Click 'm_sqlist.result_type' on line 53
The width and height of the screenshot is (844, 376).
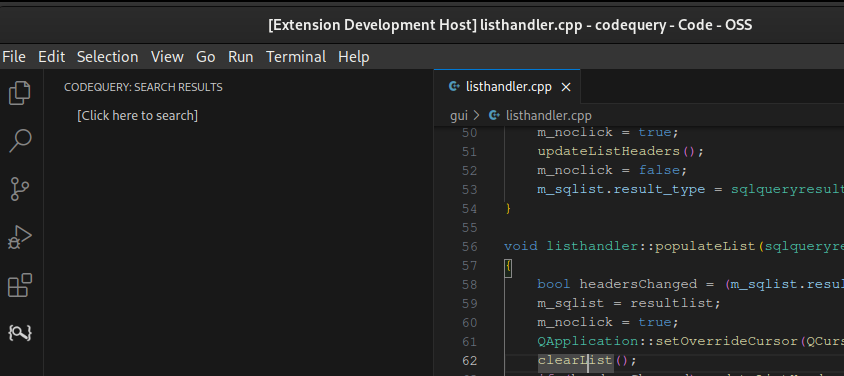tap(621, 189)
